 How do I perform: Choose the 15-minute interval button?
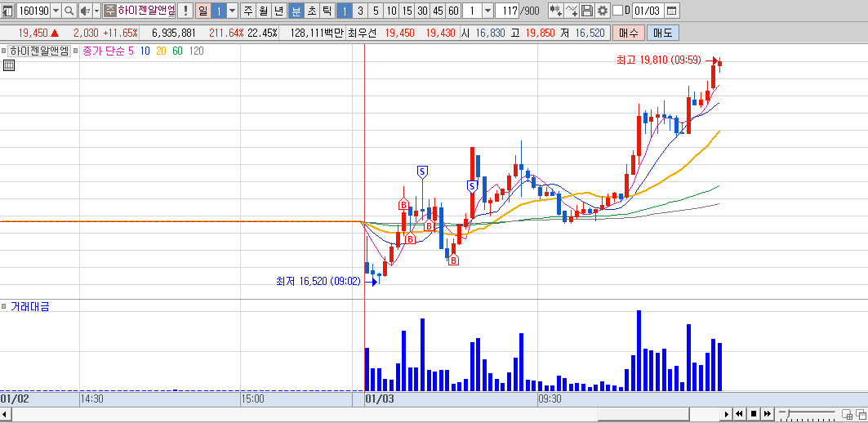(407, 11)
